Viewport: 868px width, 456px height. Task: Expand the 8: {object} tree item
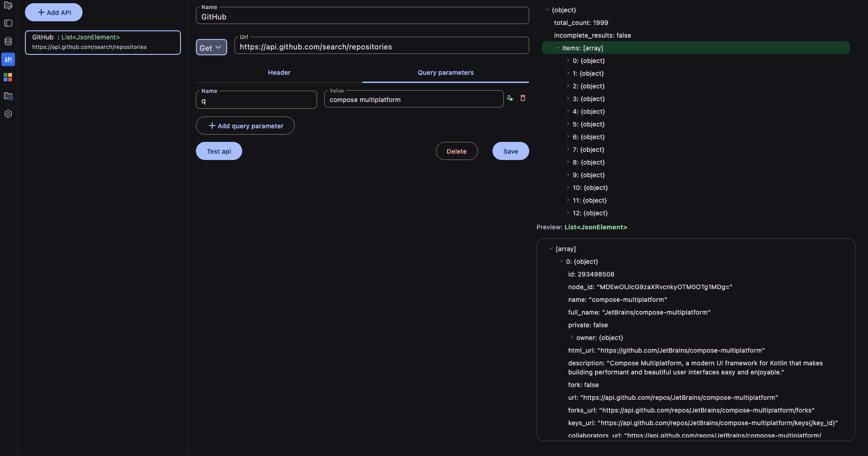[x=568, y=162]
